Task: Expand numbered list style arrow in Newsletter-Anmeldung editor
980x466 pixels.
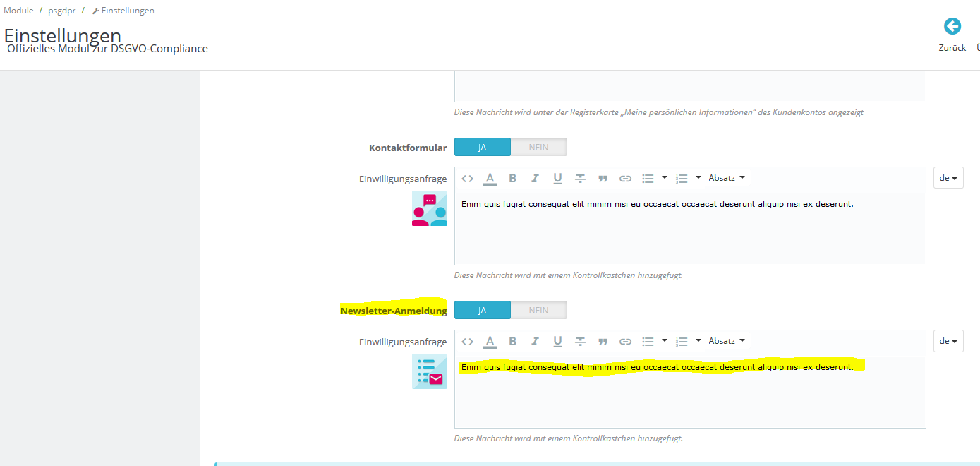Action: click(x=698, y=341)
